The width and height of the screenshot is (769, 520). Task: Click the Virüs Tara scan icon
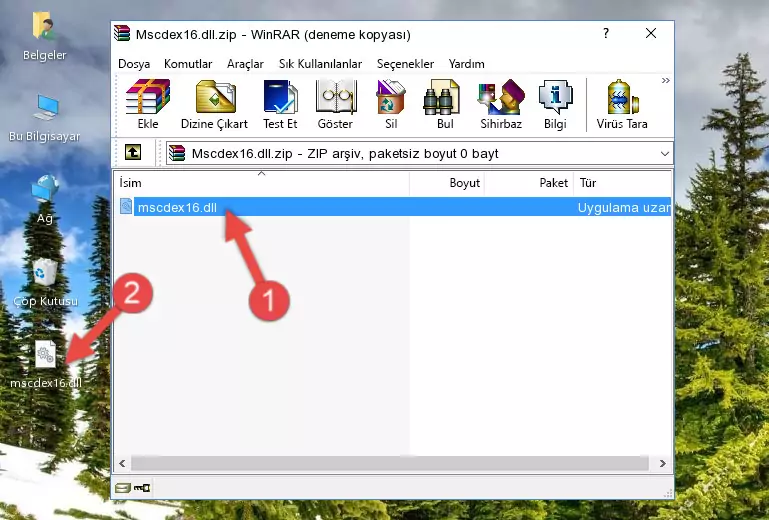point(622,104)
